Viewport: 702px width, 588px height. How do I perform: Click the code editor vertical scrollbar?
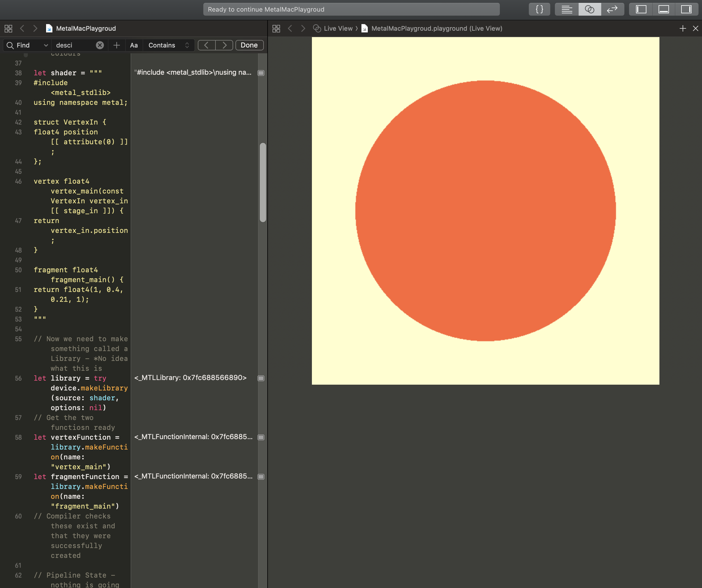tap(263, 182)
